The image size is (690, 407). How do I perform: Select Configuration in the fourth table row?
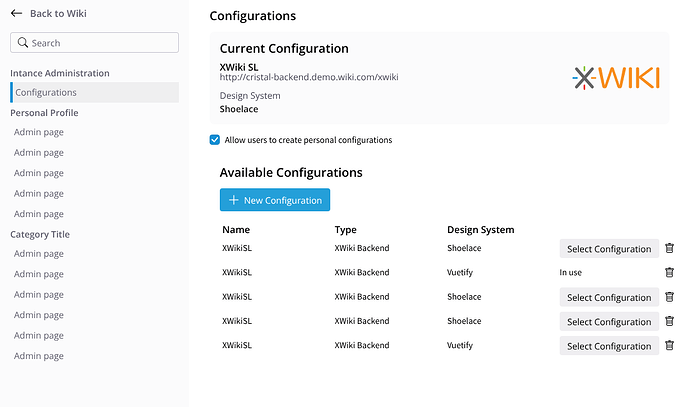pyautogui.click(x=609, y=322)
